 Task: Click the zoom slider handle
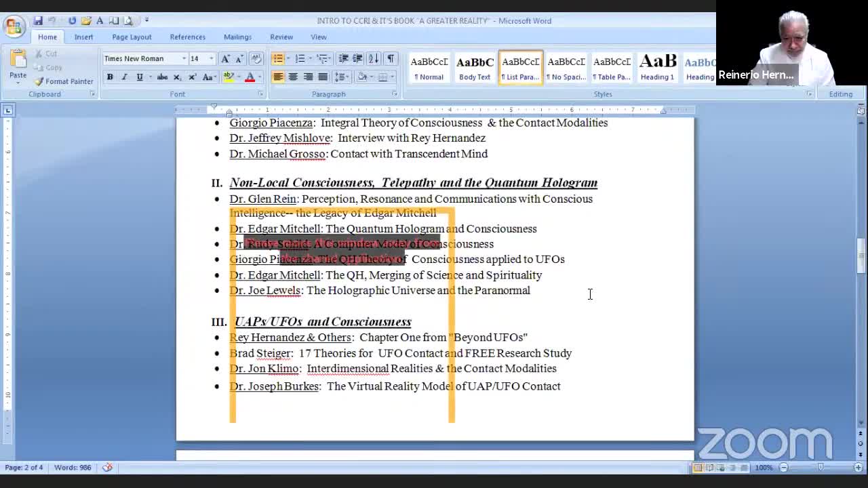(x=821, y=468)
